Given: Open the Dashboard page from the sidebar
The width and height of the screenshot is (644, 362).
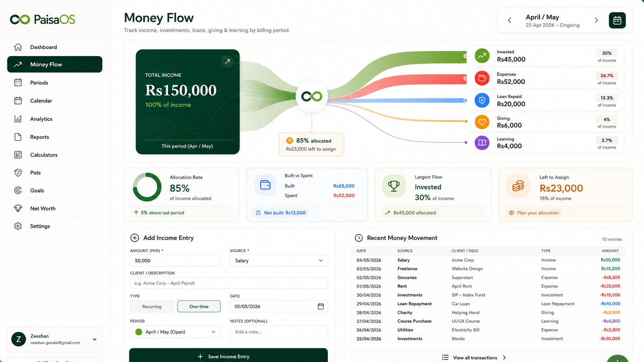Looking at the screenshot, I should pos(55,47).
